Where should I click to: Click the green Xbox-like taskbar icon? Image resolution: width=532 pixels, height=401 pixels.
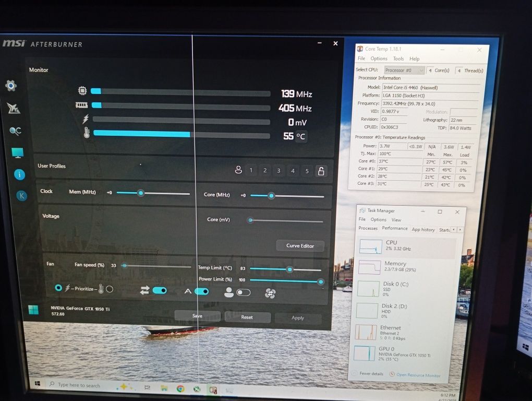(x=197, y=389)
